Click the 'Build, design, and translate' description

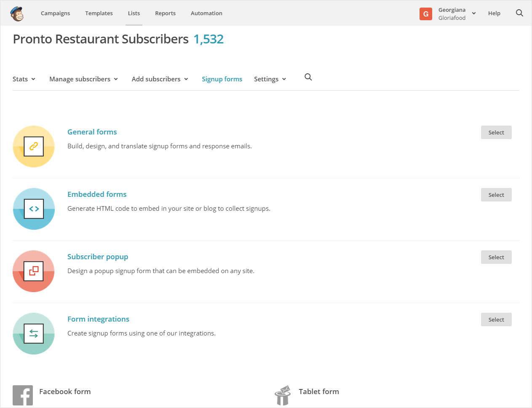coord(160,146)
